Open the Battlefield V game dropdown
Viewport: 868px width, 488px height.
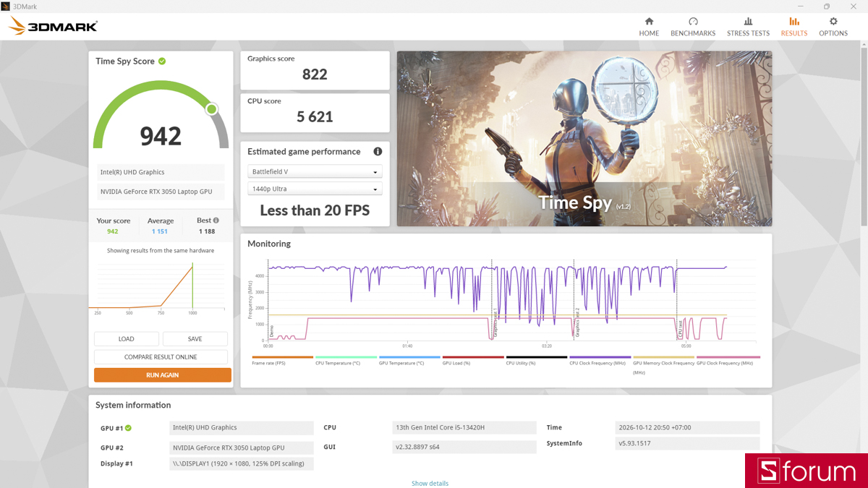coord(315,171)
